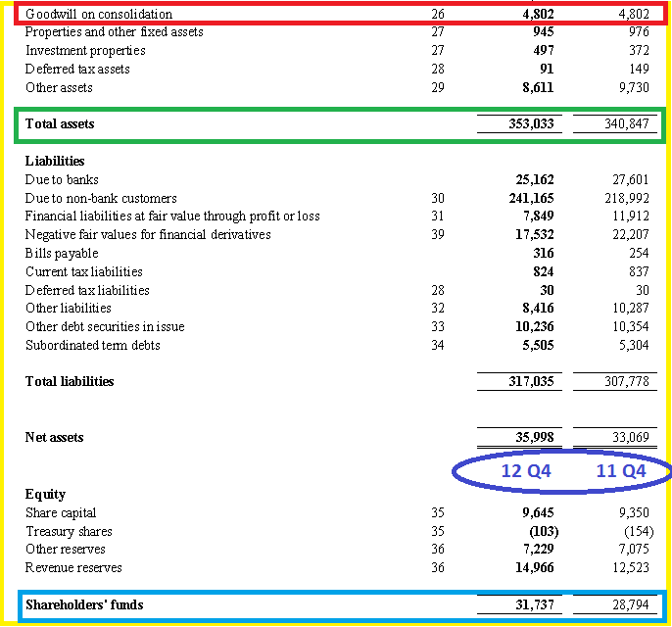Select the Due to non-bank customers row
Viewport: 672px width, 627px height.
(337, 199)
